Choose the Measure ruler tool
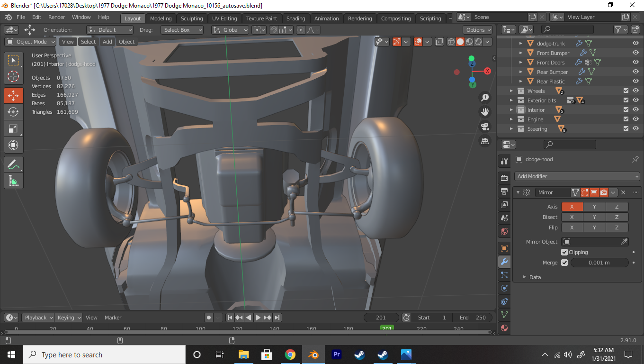644x364 pixels. 13,181
